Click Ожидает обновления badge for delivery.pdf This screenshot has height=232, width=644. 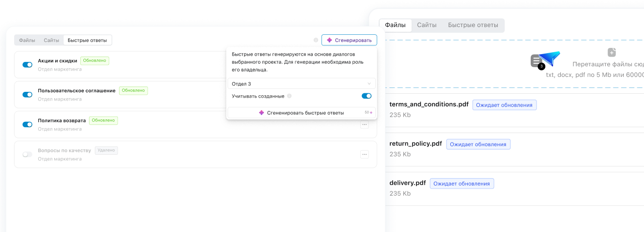click(461, 184)
